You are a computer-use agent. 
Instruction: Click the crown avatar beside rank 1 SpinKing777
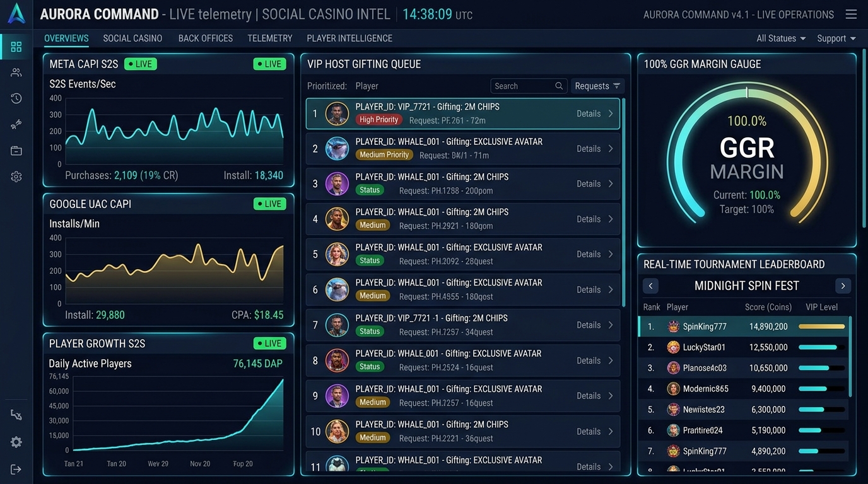[x=673, y=326]
